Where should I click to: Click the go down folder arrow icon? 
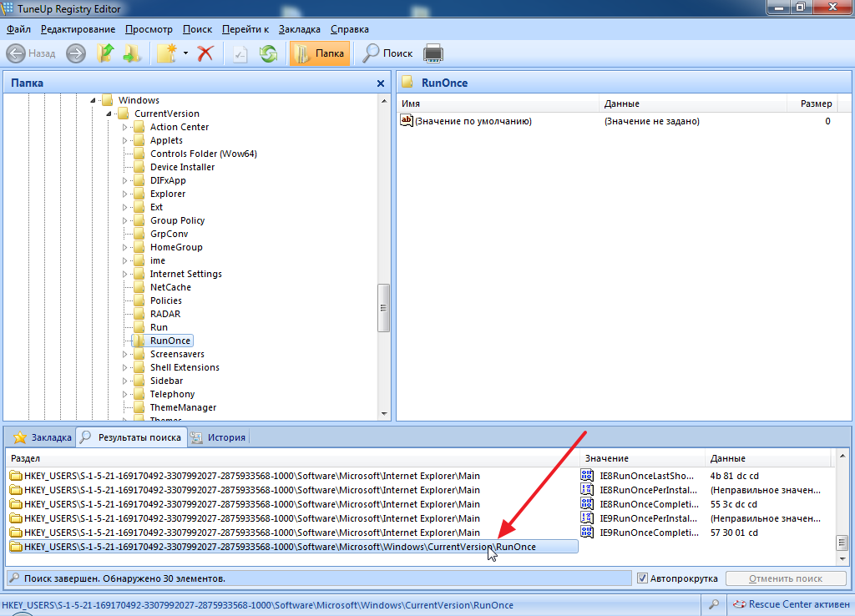coord(131,53)
